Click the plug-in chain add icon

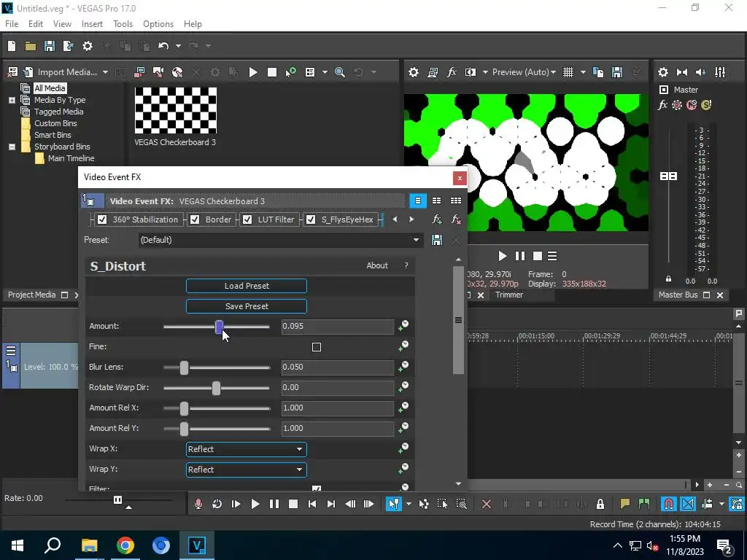436,219
